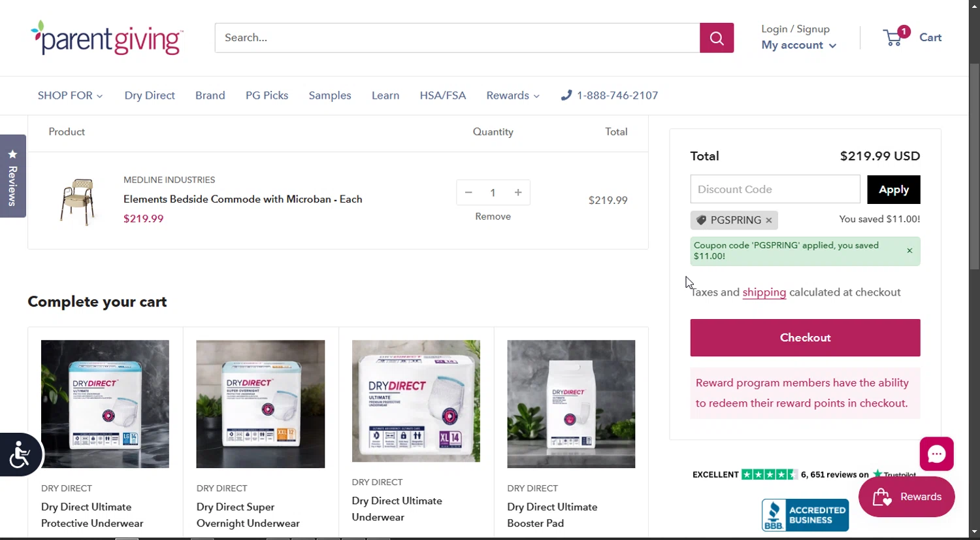Expand the SHOP FOR menu
The image size is (980, 540).
pos(70,95)
